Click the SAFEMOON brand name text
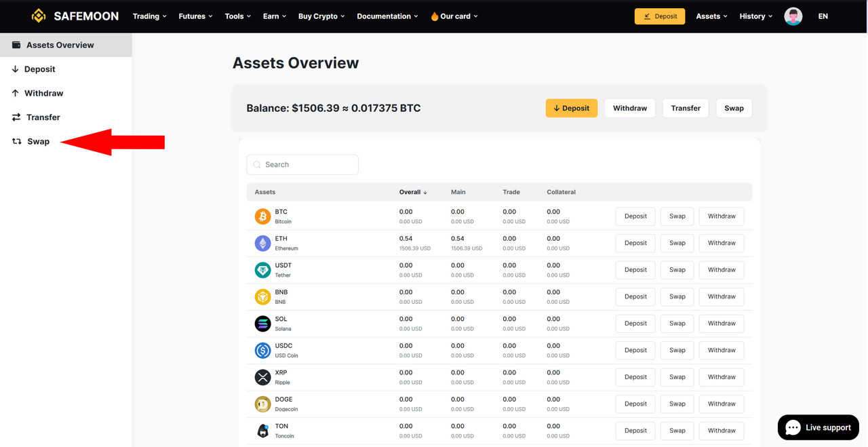868x447 pixels. (x=86, y=16)
